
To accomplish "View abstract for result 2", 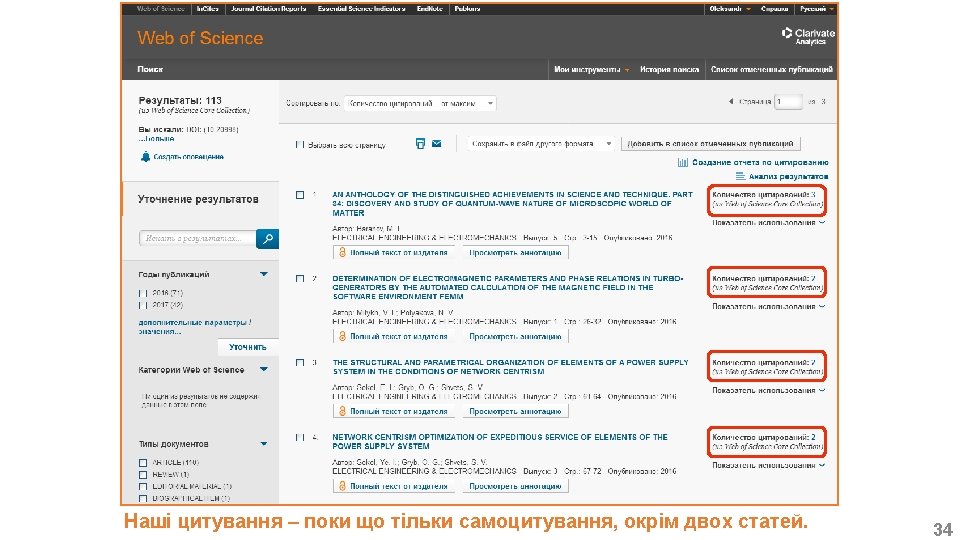I will click(515, 337).
